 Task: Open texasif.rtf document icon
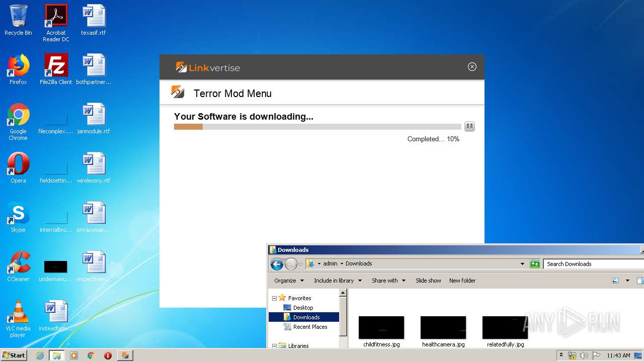click(94, 20)
